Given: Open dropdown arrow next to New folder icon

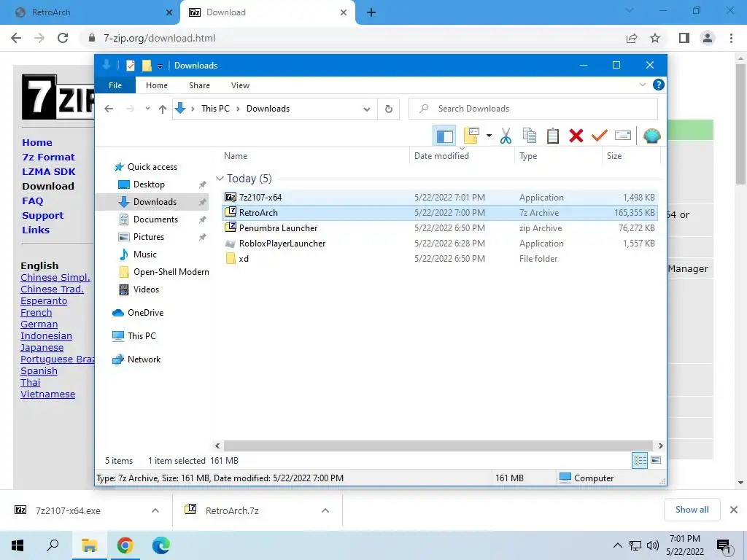Looking at the screenshot, I should coord(489,136).
